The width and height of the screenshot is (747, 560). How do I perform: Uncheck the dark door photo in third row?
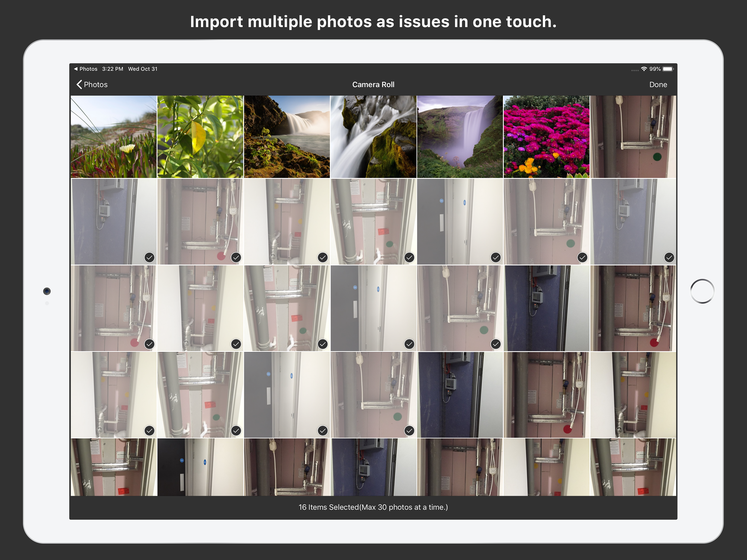click(373, 308)
